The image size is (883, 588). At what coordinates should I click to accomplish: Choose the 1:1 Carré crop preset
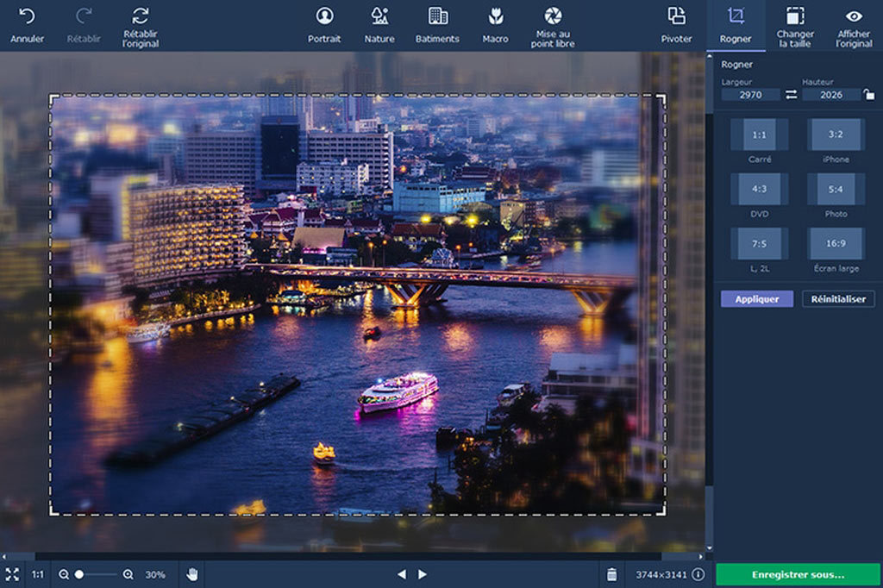759,134
